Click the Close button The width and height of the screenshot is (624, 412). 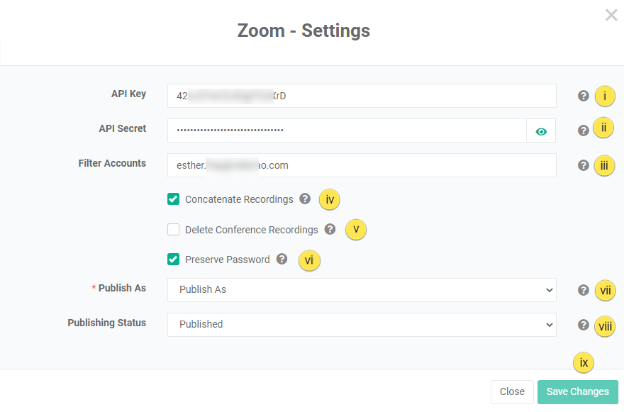coord(511,392)
